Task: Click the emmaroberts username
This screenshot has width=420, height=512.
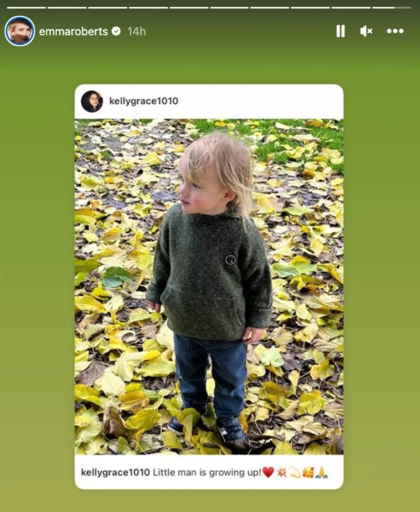Action: click(73, 32)
